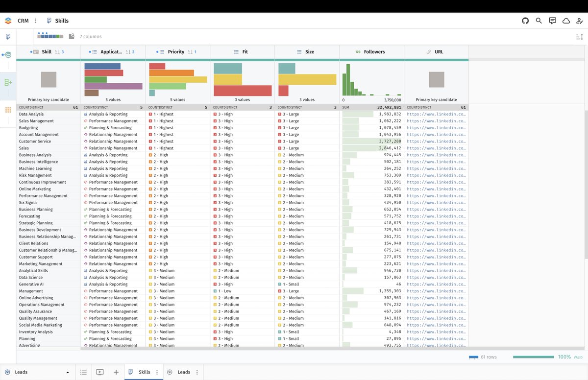The width and height of the screenshot is (588, 380).
Task: Click the Skill primary key candidate square
Action: (x=49, y=79)
